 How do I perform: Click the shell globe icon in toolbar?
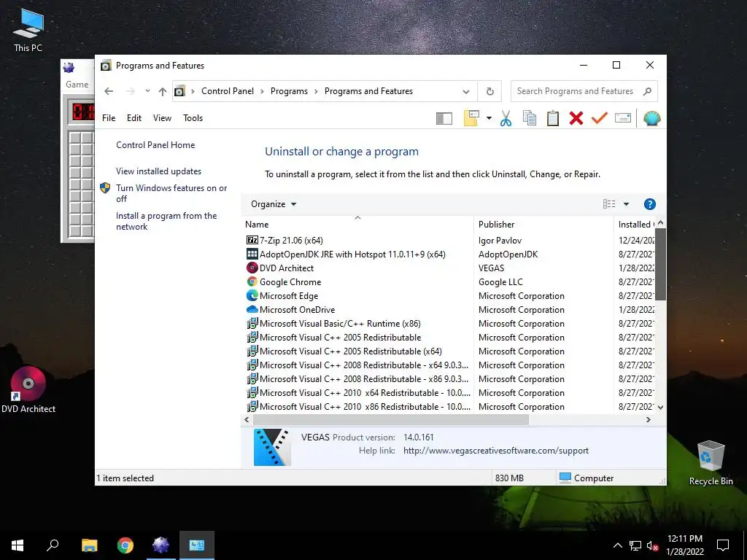click(x=651, y=118)
